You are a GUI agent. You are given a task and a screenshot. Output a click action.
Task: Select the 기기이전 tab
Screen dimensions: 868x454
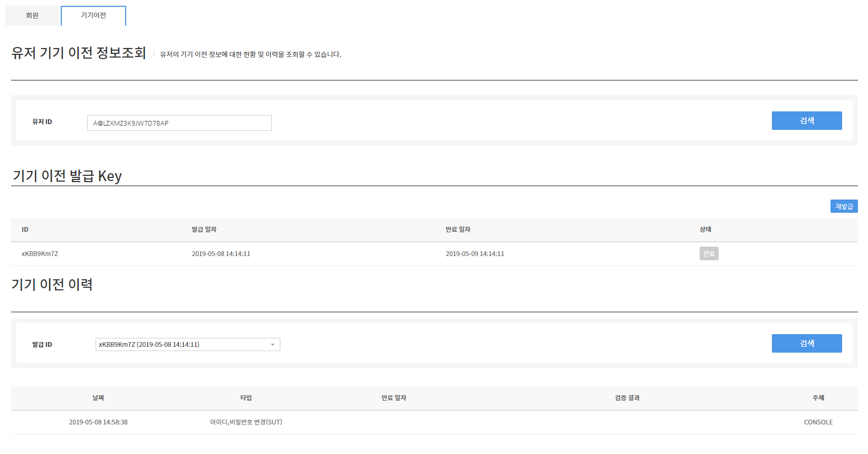[93, 16]
